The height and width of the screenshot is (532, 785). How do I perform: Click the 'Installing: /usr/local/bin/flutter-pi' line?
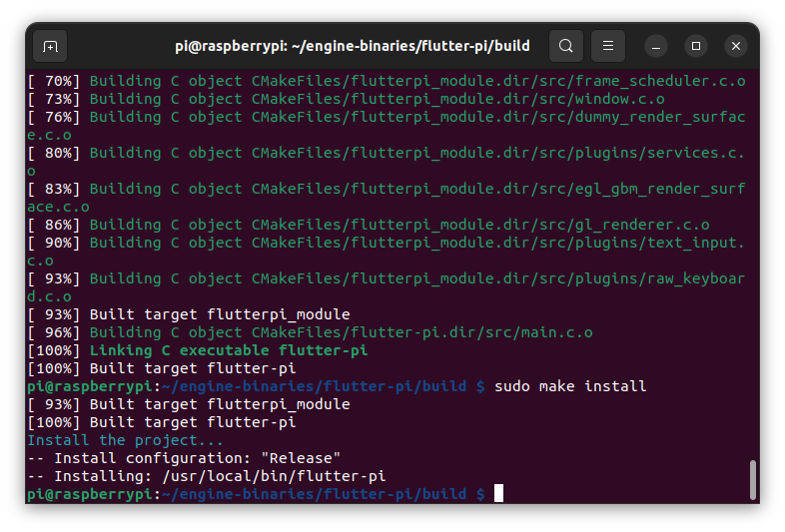(207, 476)
